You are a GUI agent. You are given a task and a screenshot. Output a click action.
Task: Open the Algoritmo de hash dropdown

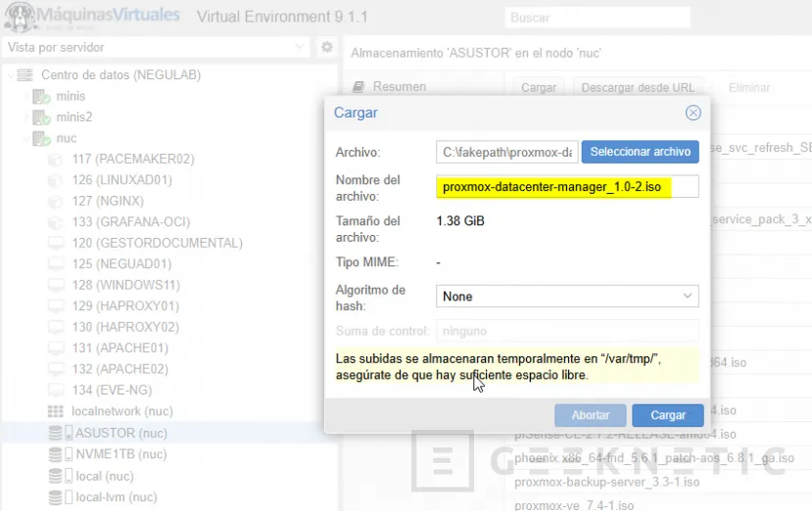coord(687,297)
